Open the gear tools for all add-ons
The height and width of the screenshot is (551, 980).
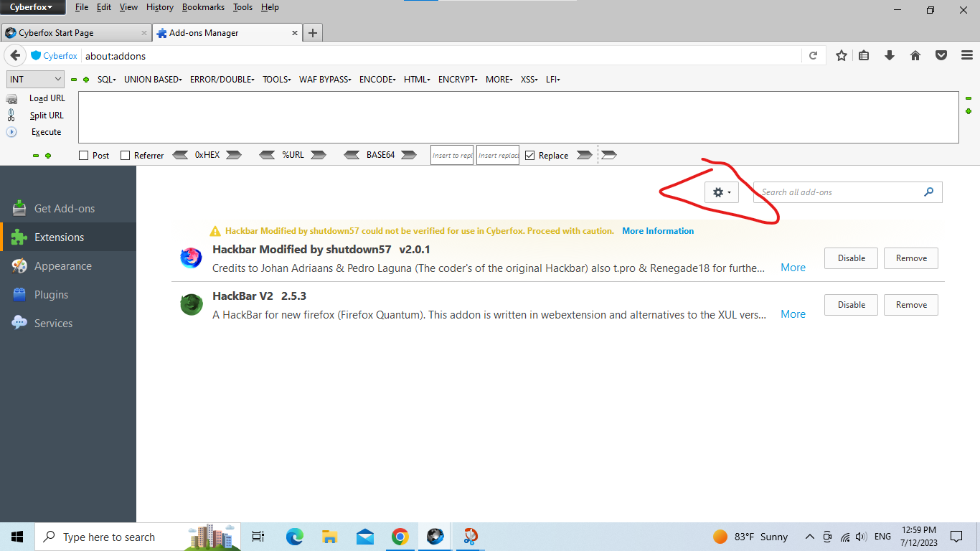(x=722, y=192)
